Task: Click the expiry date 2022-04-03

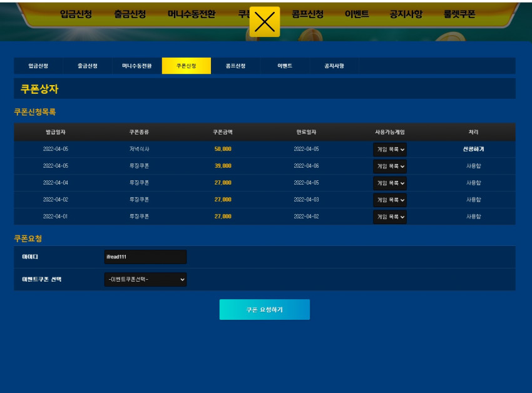Action: click(307, 200)
